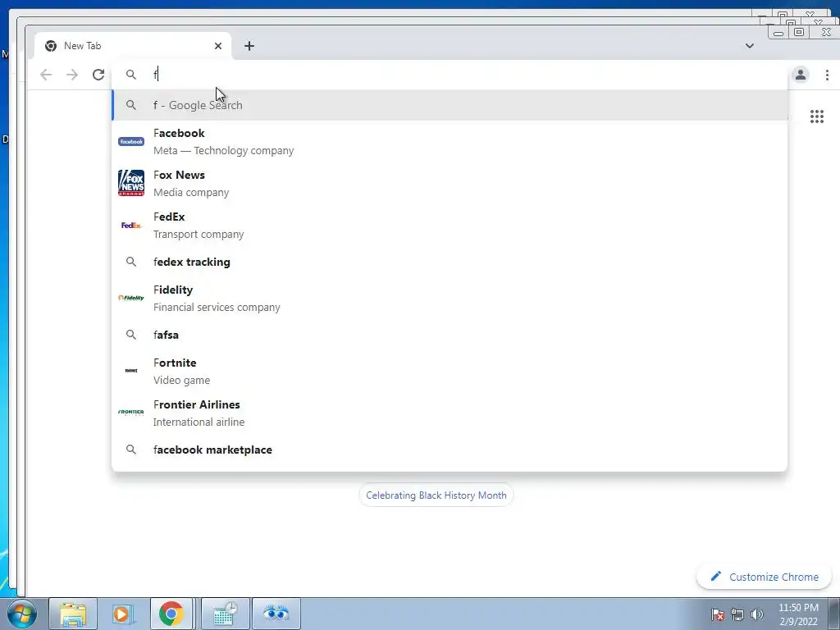The height and width of the screenshot is (630, 840).
Task: Open the Windows Start menu
Action: [21, 614]
